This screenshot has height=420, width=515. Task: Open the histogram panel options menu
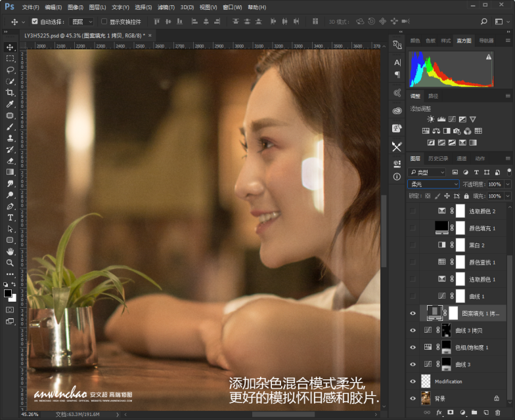(x=508, y=41)
